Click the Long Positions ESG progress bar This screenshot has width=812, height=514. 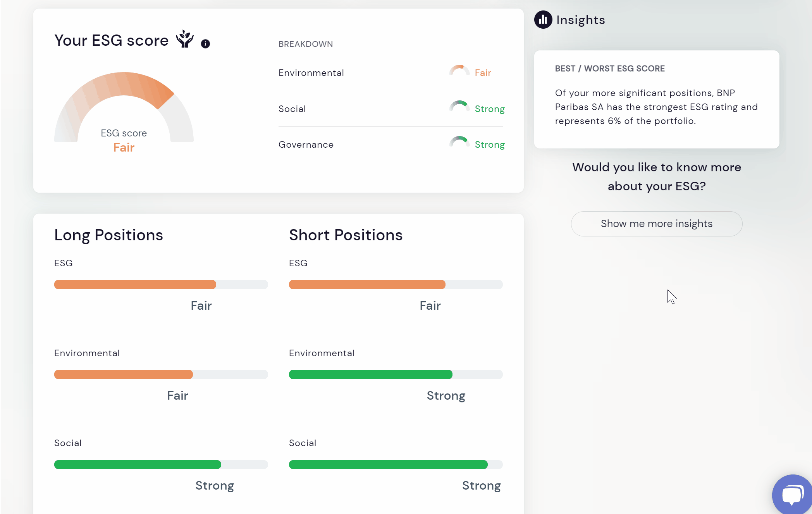(161, 285)
